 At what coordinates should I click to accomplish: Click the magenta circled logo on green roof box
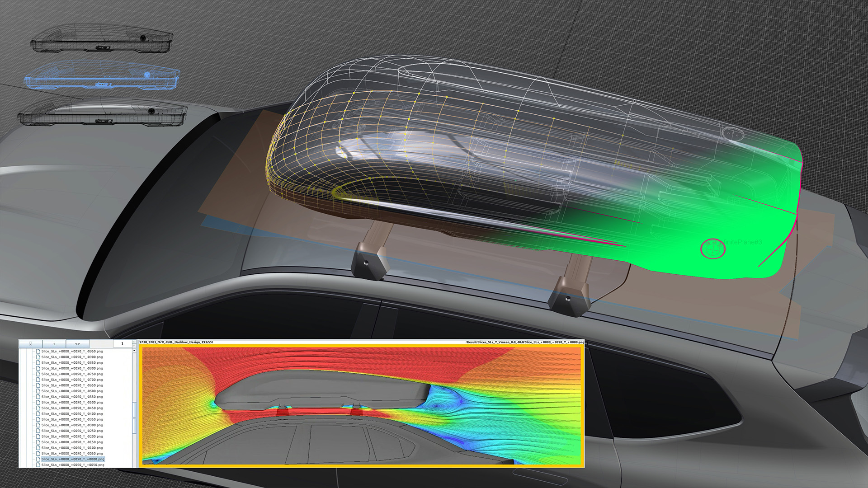click(x=713, y=249)
